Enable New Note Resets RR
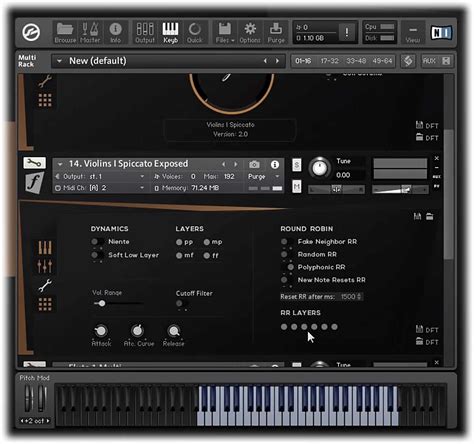This screenshot has height=444, width=474. pos(287,280)
